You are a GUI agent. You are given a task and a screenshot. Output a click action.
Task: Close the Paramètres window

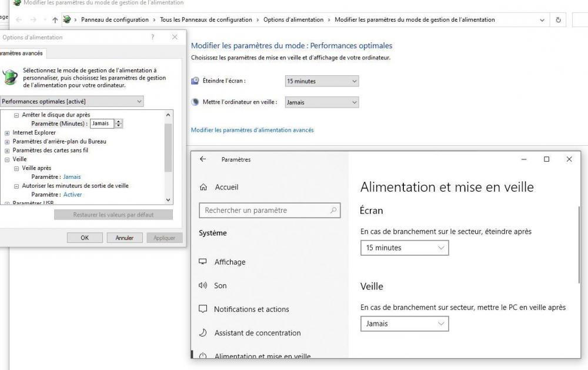pyautogui.click(x=569, y=159)
